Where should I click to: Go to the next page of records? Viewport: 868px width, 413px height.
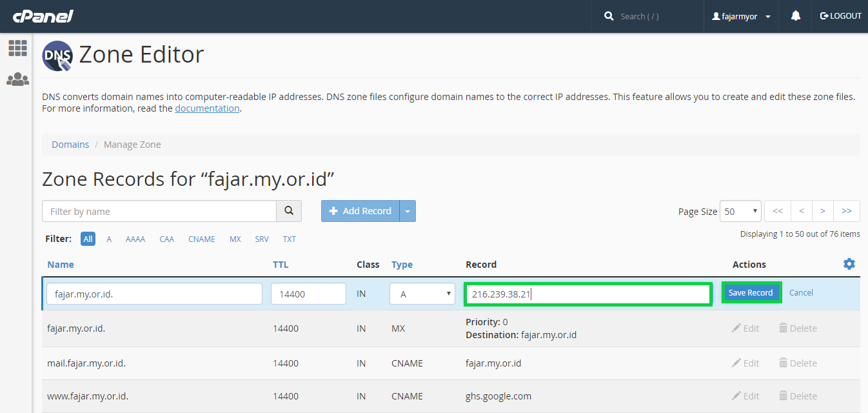(x=823, y=211)
